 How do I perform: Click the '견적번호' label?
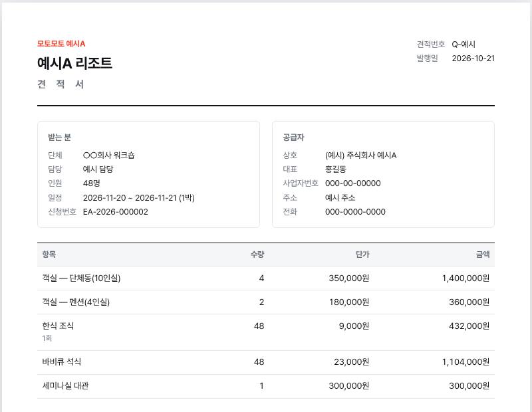pyautogui.click(x=430, y=44)
